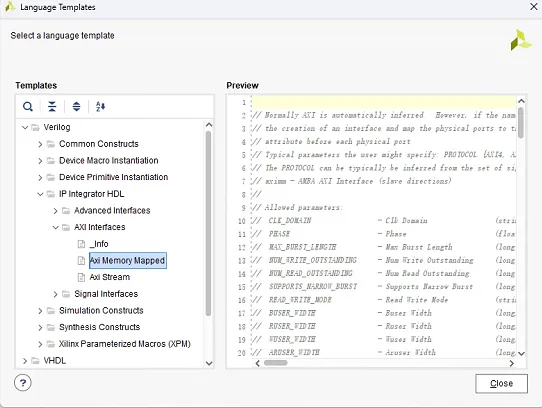Select Xilinx Parameterized Macros (XPM) item
Viewport: 542px width, 408px height.
(x=124, y=344)
